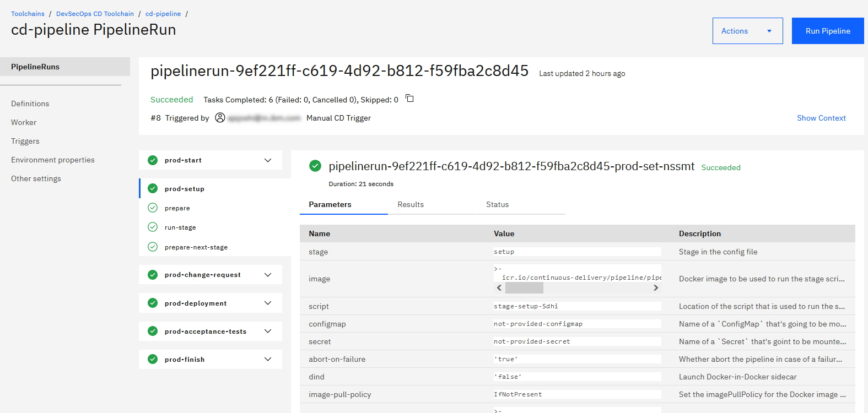Screen dimensions: 868x413
Task: Click green success icon beside prod-start
Action: tap(153, 160)
